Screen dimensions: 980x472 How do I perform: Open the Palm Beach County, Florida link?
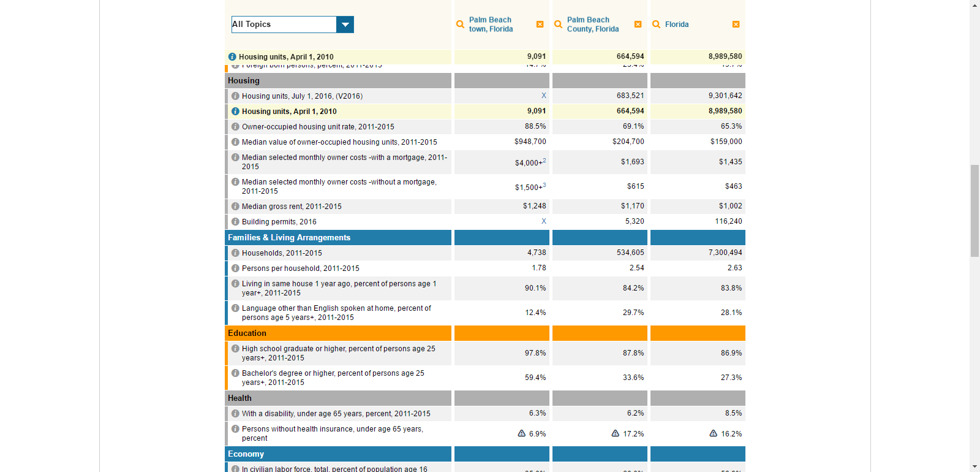pyautogui.click(x=593, y=25)
